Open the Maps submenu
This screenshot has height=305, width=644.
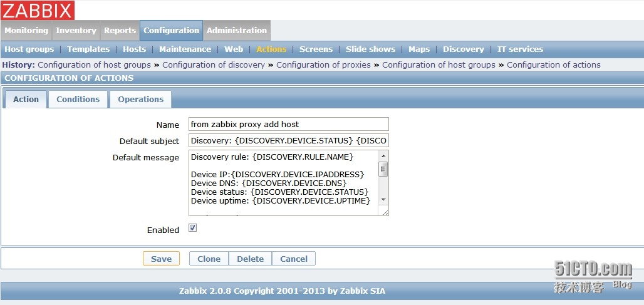[419, 49]
